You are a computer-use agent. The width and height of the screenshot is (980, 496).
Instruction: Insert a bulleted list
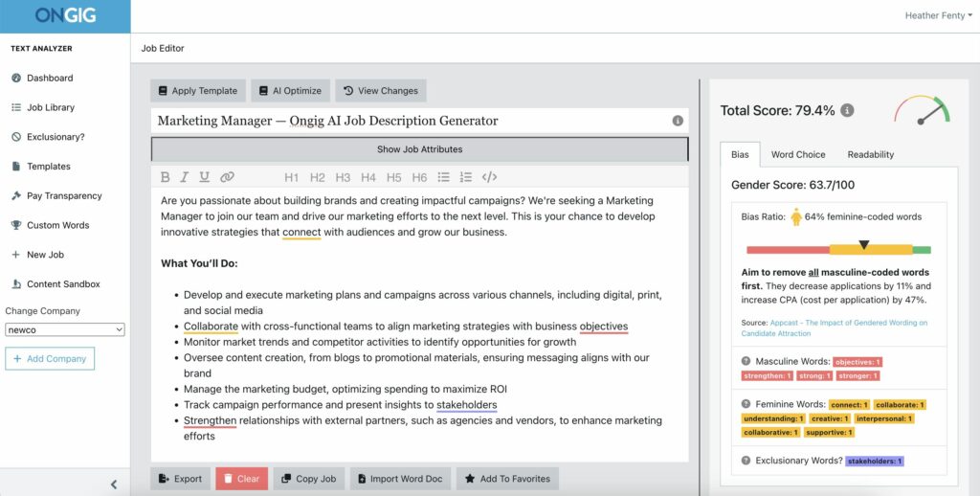[x=444, y=177]
